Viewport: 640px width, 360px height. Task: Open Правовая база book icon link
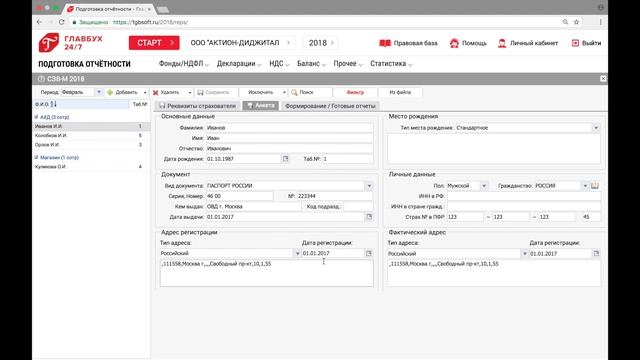pyautogui.click(x=384, y=43)
